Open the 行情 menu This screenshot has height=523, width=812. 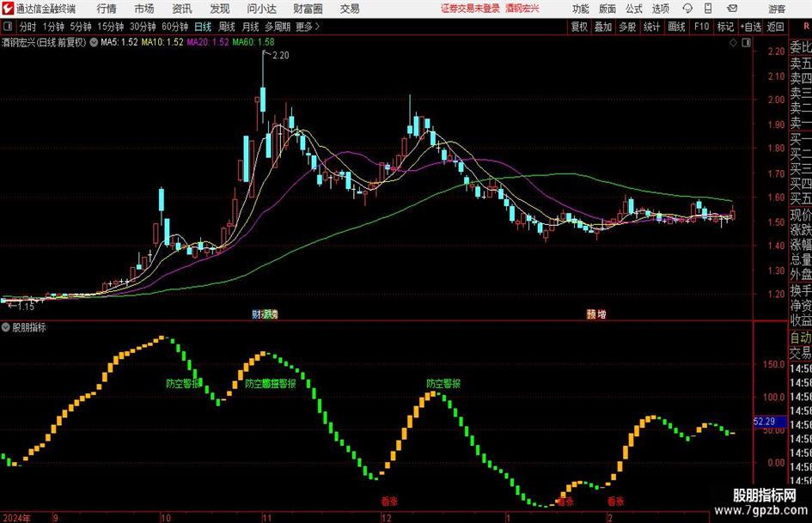(x=107, y=9)
